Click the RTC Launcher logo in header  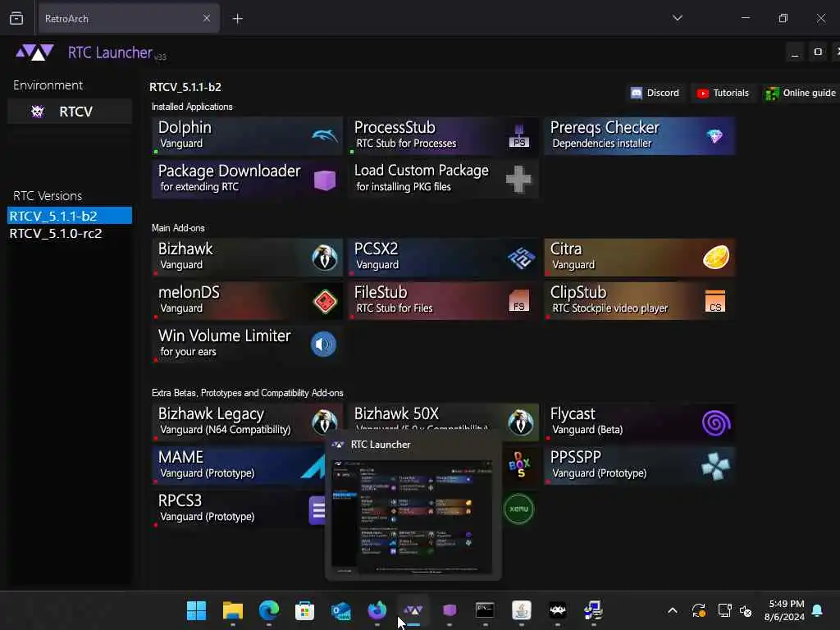(x=34, y=52)
